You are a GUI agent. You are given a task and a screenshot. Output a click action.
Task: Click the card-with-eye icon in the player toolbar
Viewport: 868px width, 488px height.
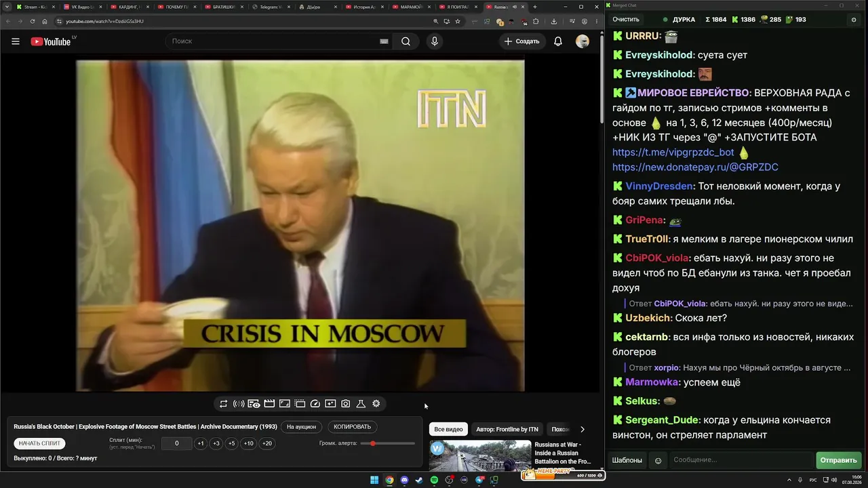(254, 404)
